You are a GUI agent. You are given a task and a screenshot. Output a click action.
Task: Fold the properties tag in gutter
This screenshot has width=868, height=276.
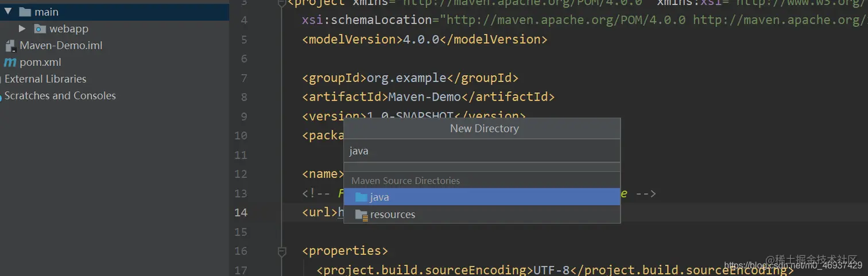pos(282,251)
